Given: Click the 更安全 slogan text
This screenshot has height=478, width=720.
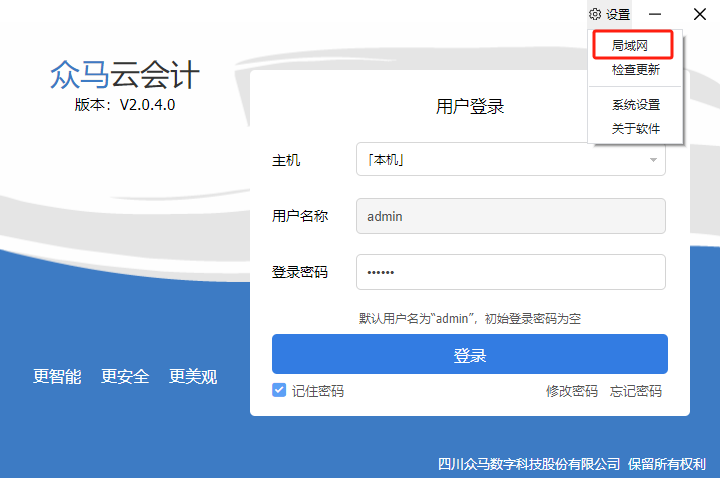Looking at the screenshot, I should 125,377.
